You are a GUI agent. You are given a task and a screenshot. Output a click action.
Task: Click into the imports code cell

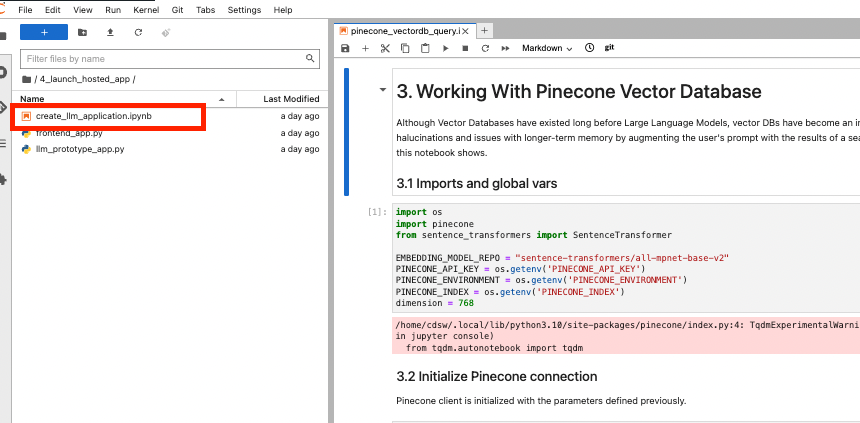point(626,258)
